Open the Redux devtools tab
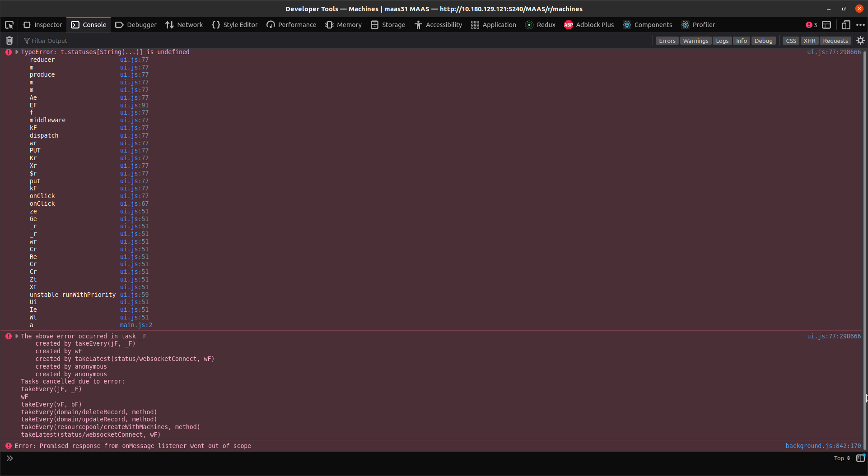 540,25
